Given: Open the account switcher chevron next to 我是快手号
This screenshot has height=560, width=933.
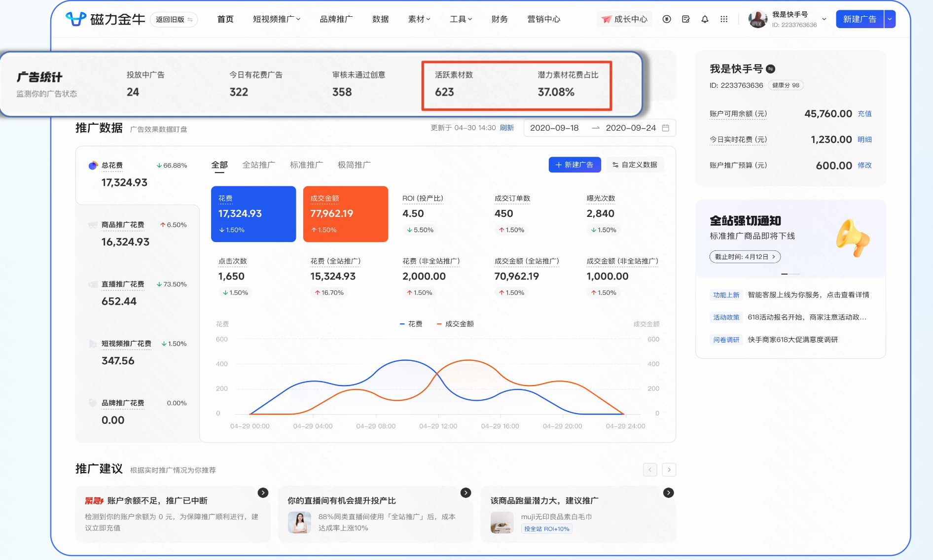Looking at the screenshot, I should coord(823,19).
